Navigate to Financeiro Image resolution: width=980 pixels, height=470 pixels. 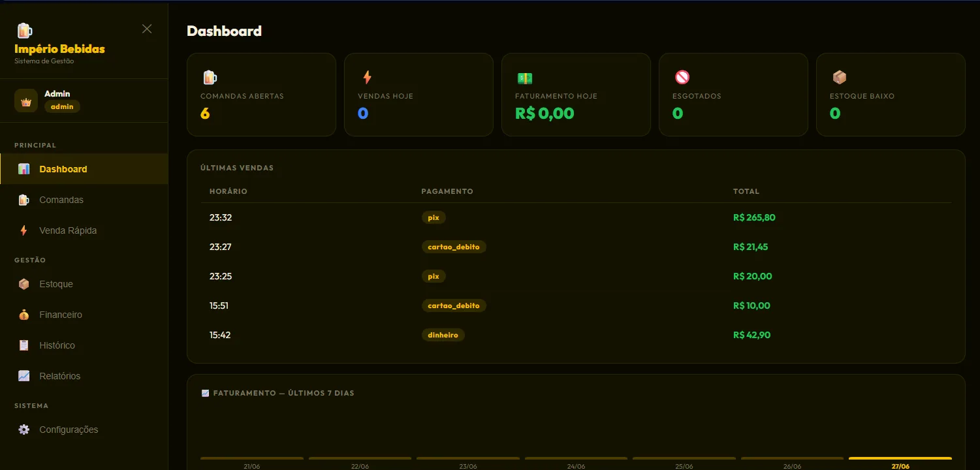click(x=84, y=315)
